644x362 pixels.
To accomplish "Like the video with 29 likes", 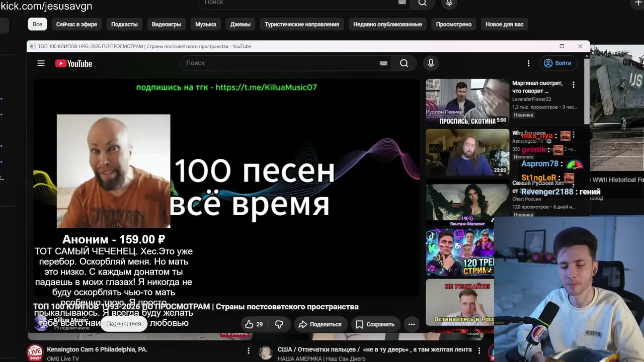I will point(254,324).
